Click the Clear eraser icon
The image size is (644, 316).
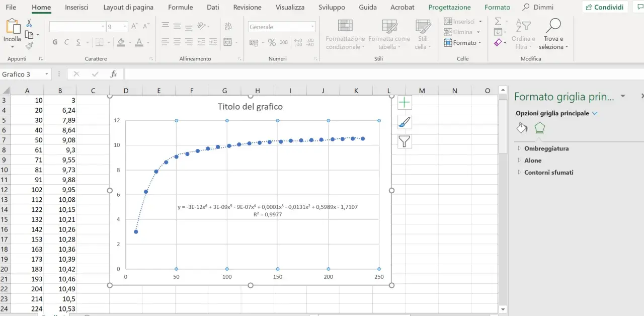tap(498, 43)
